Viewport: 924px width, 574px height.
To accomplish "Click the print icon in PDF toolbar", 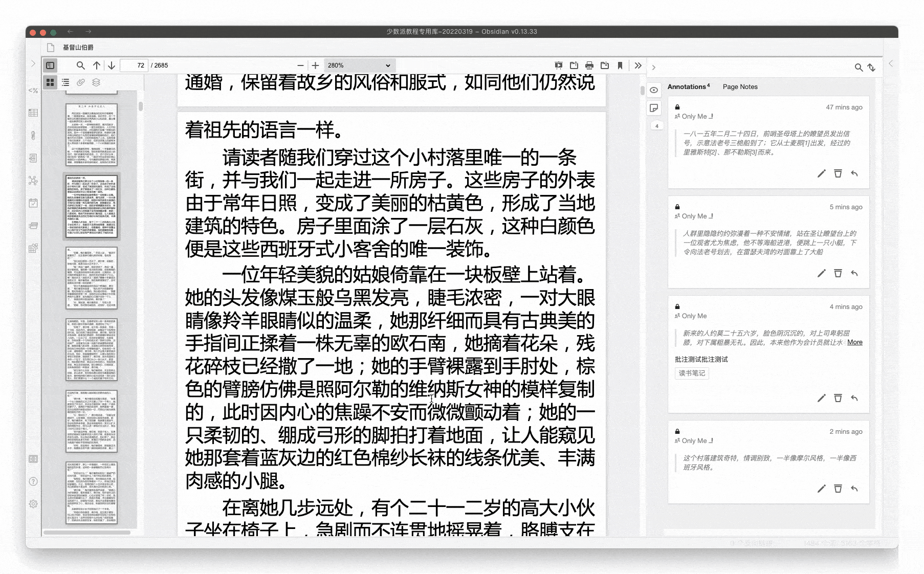I will (589, 65).
